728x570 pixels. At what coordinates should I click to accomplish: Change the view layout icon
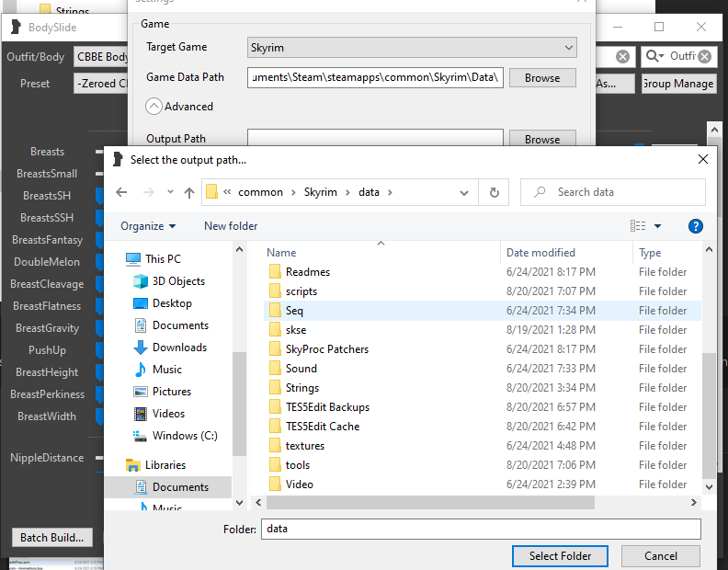pos(638,226)
